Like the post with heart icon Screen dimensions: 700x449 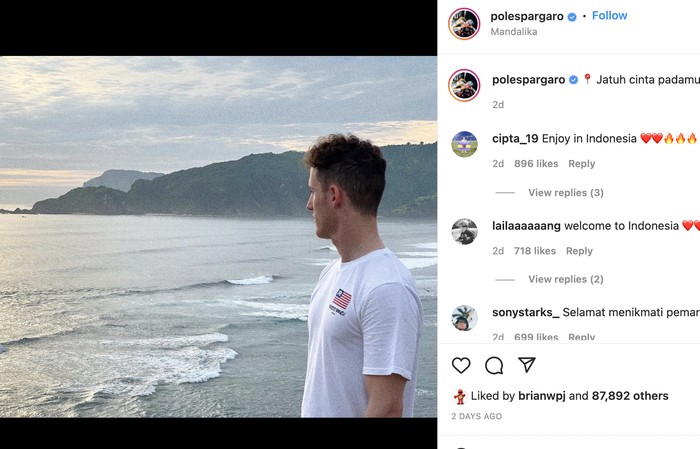tap(461, 366)
